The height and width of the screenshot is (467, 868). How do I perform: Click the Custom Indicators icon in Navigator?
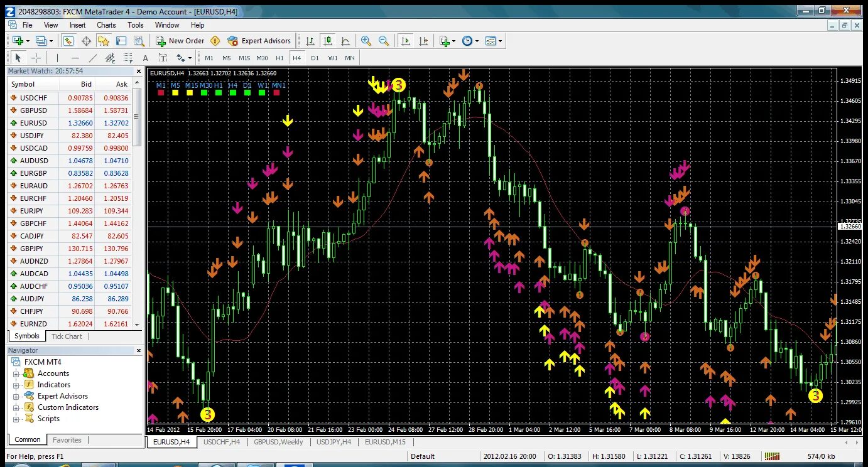pyautogui.click(x=29, y=407)
